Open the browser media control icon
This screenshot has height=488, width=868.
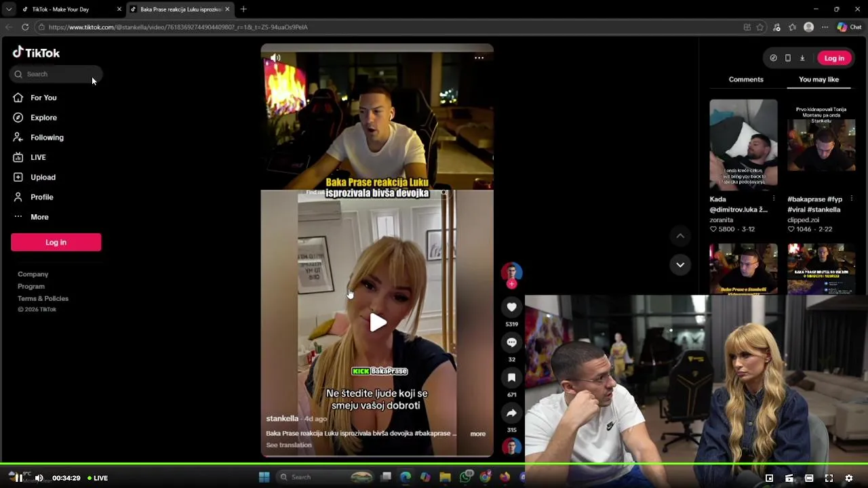pyautogui.click(x=776, y=27)
